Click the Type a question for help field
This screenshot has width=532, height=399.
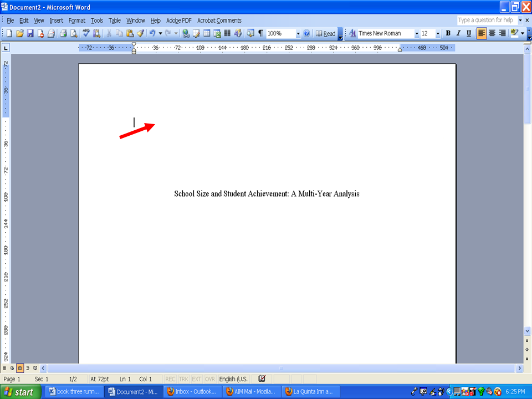click(487, 20)
